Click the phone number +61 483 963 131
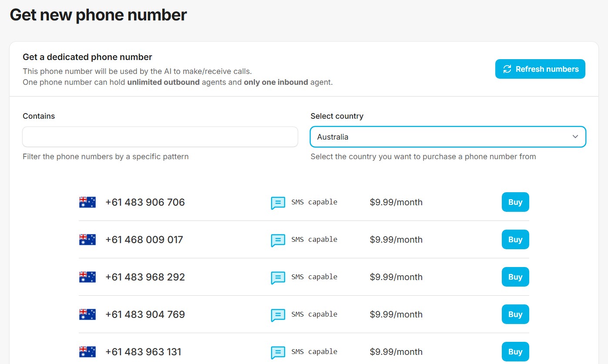This screenshot has width=608, height=364. pyautogui.click(x=143, y=352)
